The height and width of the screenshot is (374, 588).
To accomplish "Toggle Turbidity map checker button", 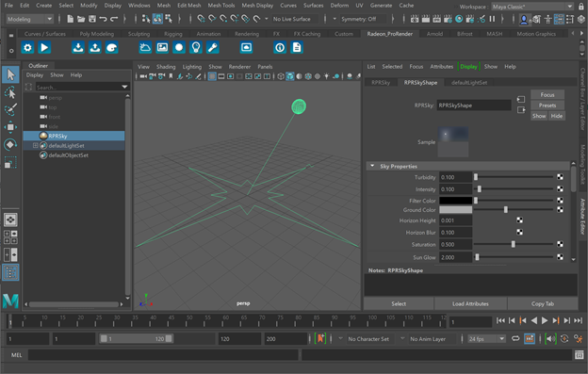I will tap(560, 177).
